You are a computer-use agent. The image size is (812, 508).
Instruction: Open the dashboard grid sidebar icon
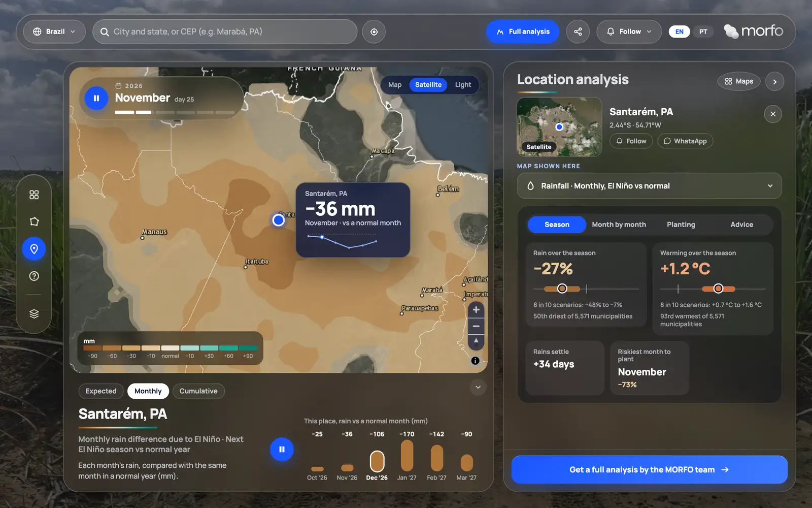(x=34, y=195)
